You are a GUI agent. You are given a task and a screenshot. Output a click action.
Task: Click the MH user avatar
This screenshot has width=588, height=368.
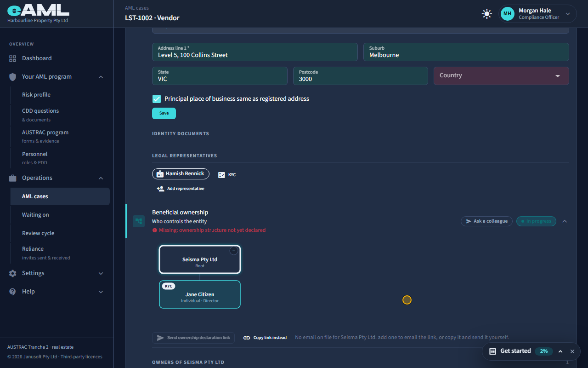[x=507, y=14]
